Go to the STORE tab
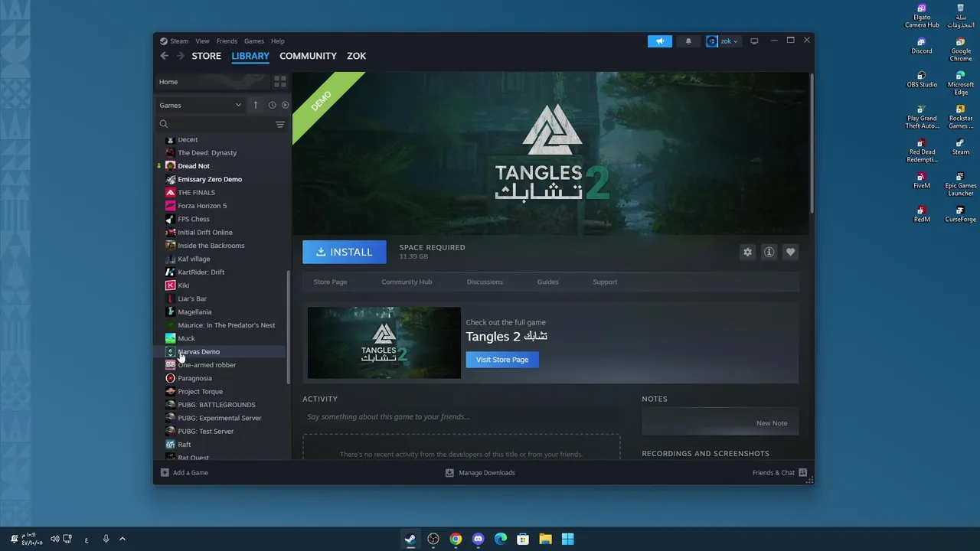980x551 pixels. (x=207, y=56)
